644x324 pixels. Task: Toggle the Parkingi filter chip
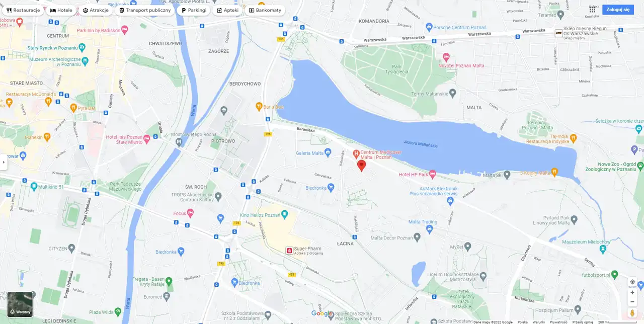(194, 10)
